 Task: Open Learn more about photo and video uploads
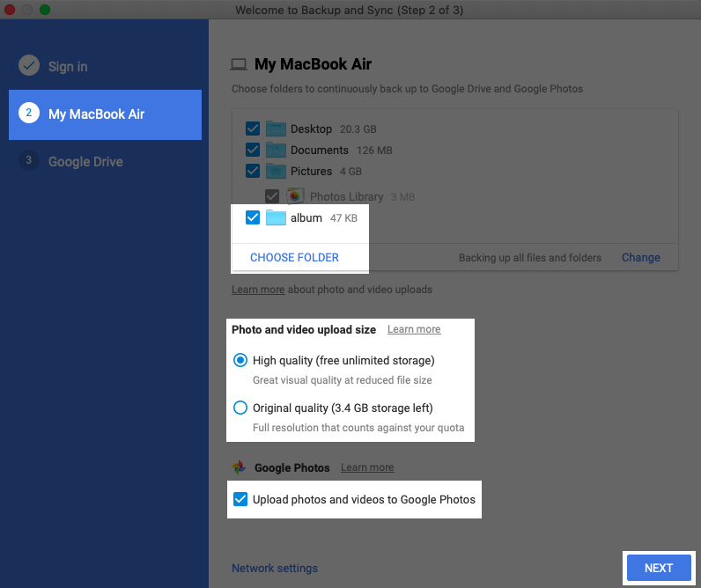coord(258,290)
